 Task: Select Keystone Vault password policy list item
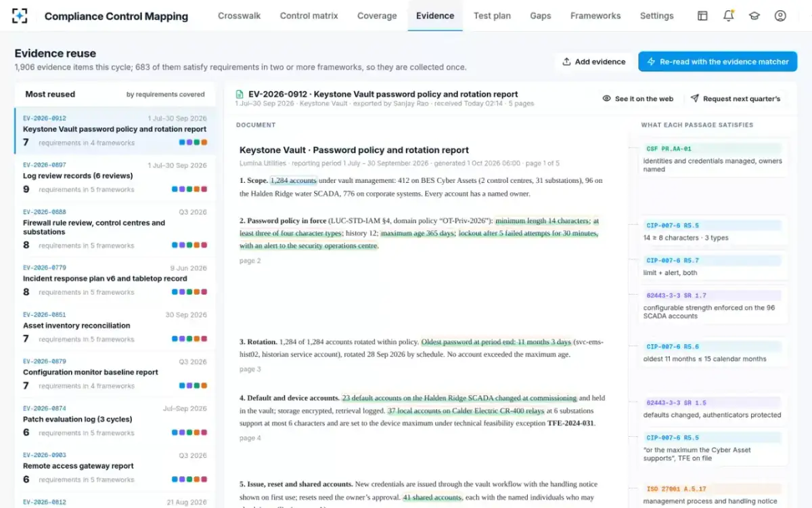(115, 131)
